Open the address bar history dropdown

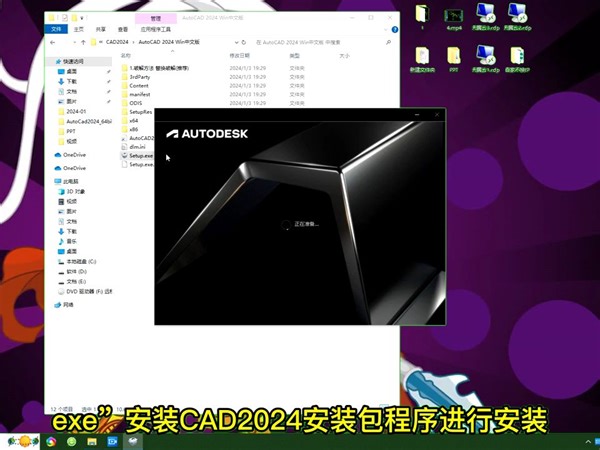click(x=236, y=42)
